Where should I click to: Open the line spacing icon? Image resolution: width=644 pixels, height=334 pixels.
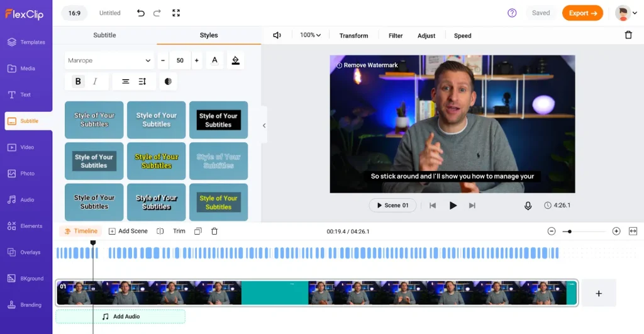click(142, 81)
